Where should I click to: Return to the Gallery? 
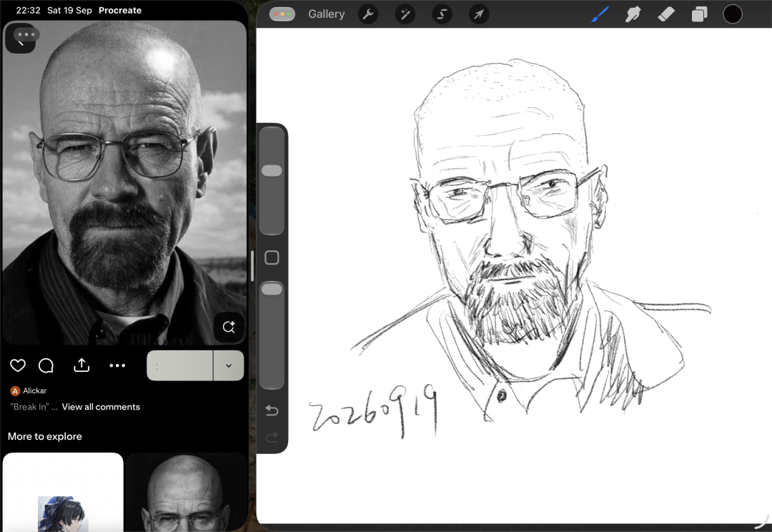tap(327, 14)
